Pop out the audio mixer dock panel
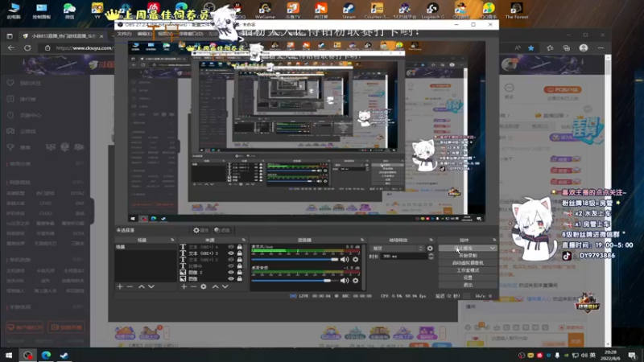This screenshot has height=362, width=644. point(362,240)
